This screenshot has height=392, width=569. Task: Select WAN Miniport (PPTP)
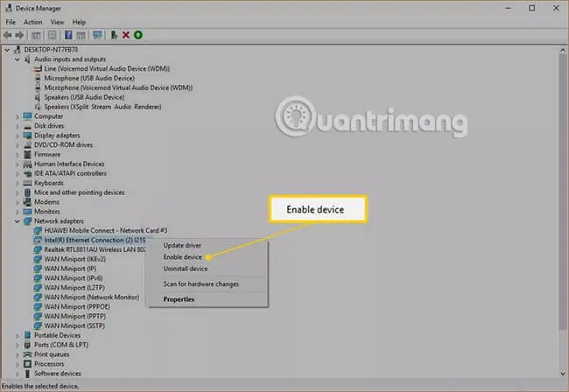[x=74, y=316]
